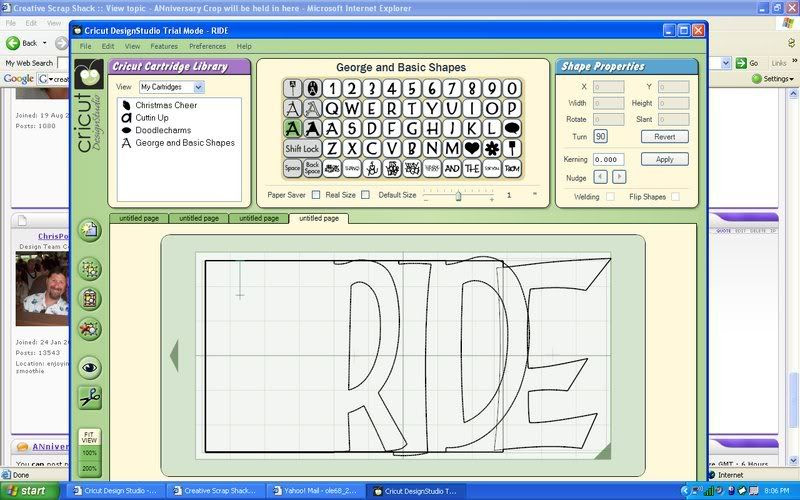Click the letter E key on keypad
The width and height of the screenshot is (800, 500).
point(372,109)
